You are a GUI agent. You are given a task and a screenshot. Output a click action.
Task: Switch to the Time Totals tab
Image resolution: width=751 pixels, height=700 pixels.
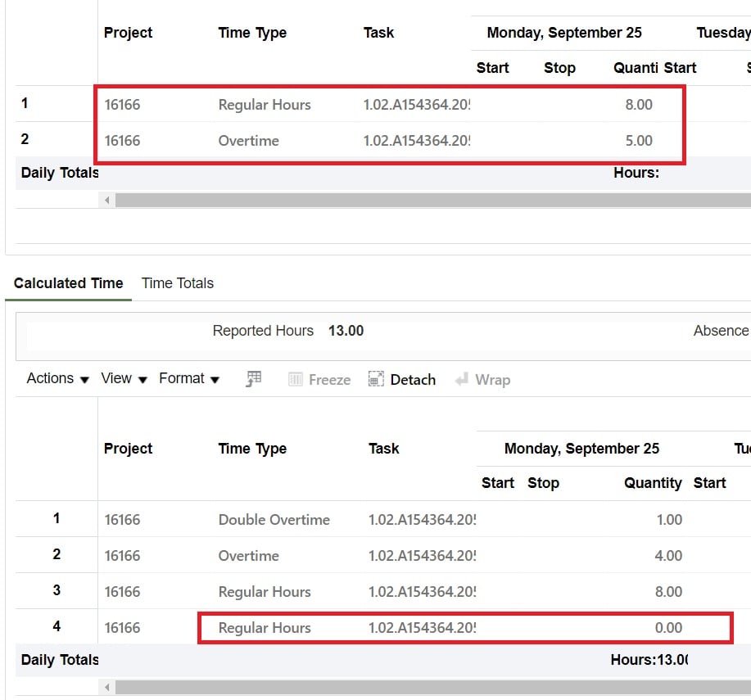[x=177, y=282]
